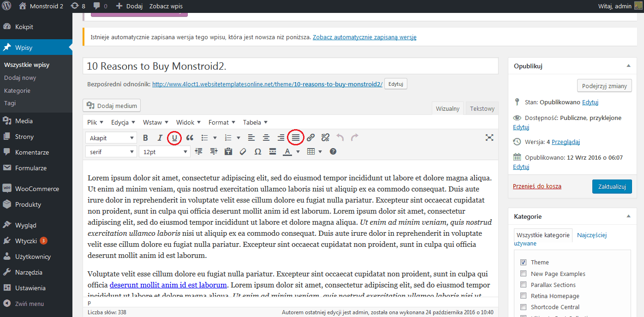Toggle italic formatting in the editor toolbar
Screen dimensions: 644x317
click(x=160, y=138)
